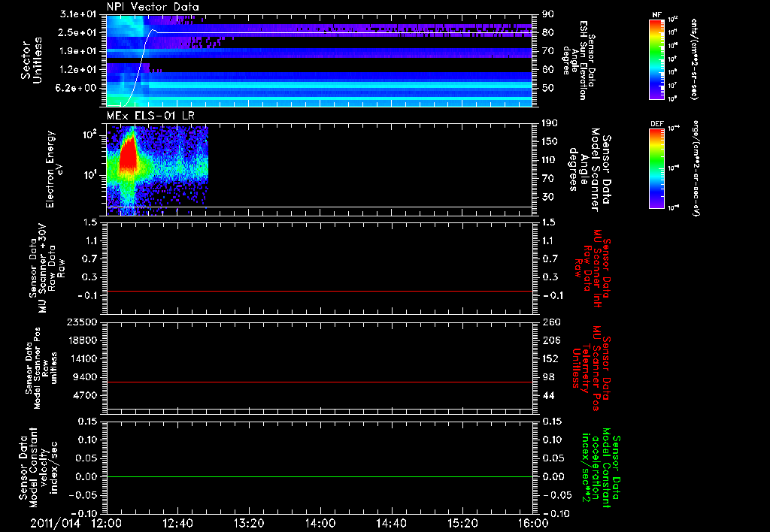Click the 15:20 time axis label

point(462,524)
